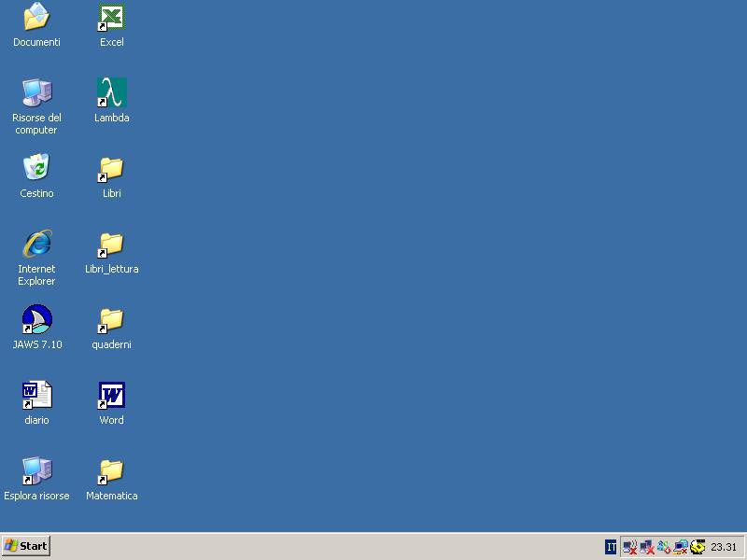Select the JAWS 7.10 shortcut icon
The width and height of the screenshot is (747, 560).
36,319
